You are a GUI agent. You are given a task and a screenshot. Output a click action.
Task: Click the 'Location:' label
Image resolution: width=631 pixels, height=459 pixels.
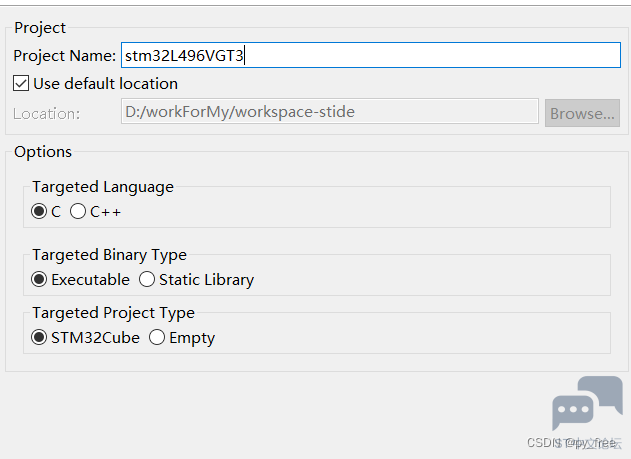click(47, 113)
